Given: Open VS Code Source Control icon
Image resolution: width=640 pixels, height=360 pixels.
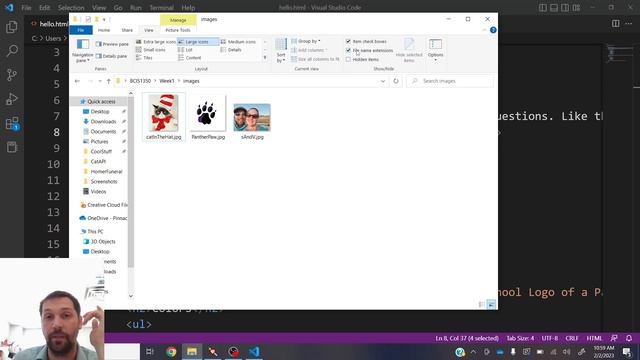Looking at the screenshot, I should [x=12, y=75].
